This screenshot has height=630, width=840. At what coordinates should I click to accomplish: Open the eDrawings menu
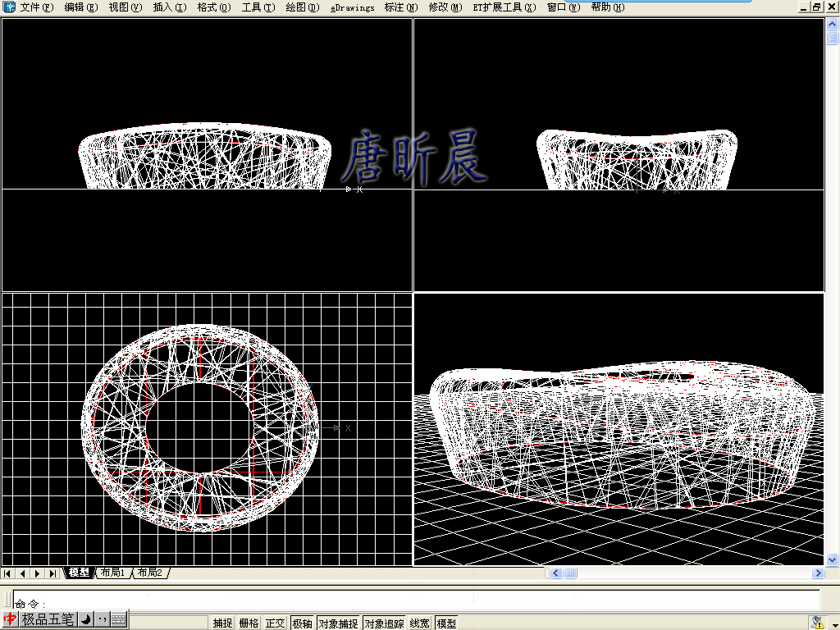pos(352,7)
